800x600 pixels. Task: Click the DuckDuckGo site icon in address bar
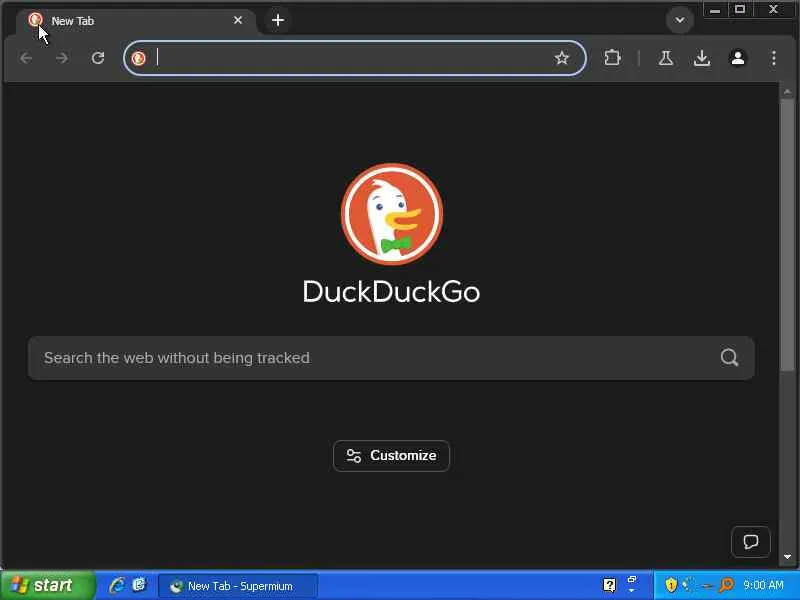[138, 59]
